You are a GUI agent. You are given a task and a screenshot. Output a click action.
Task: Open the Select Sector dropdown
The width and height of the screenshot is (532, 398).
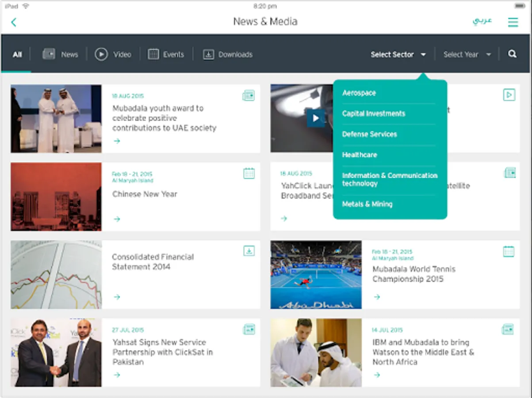(x=398, y=54)
